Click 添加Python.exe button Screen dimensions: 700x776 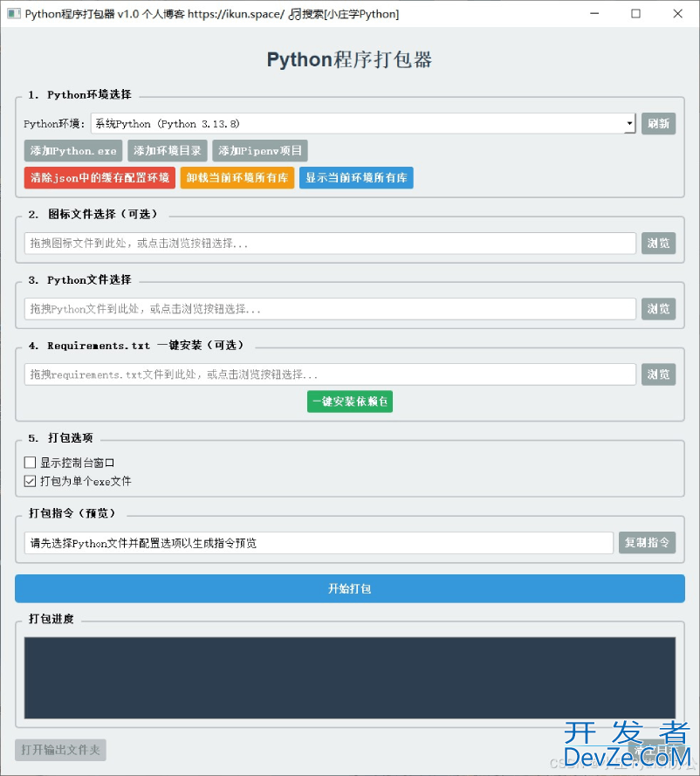pyautogui.click(x=73, y=151)
